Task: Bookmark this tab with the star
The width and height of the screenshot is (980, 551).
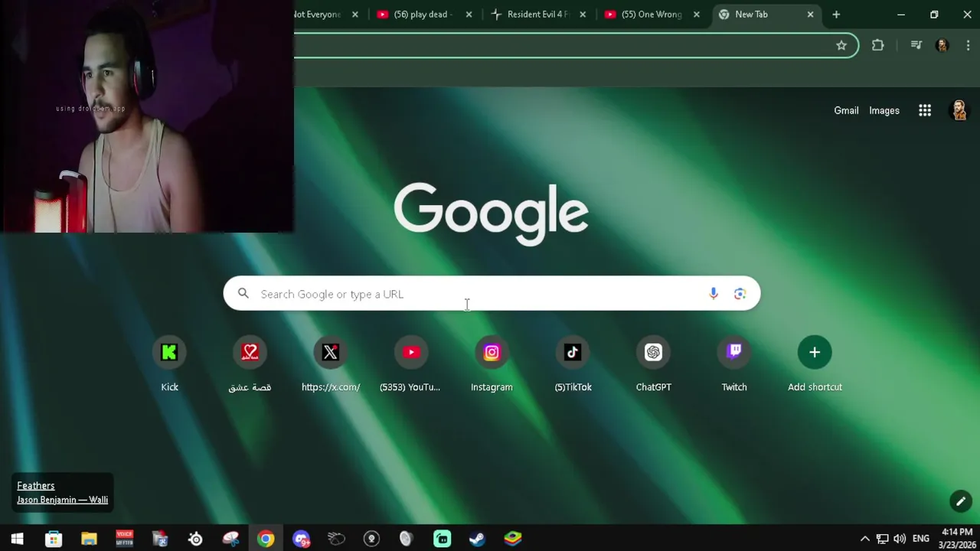Action: (841, 46)
